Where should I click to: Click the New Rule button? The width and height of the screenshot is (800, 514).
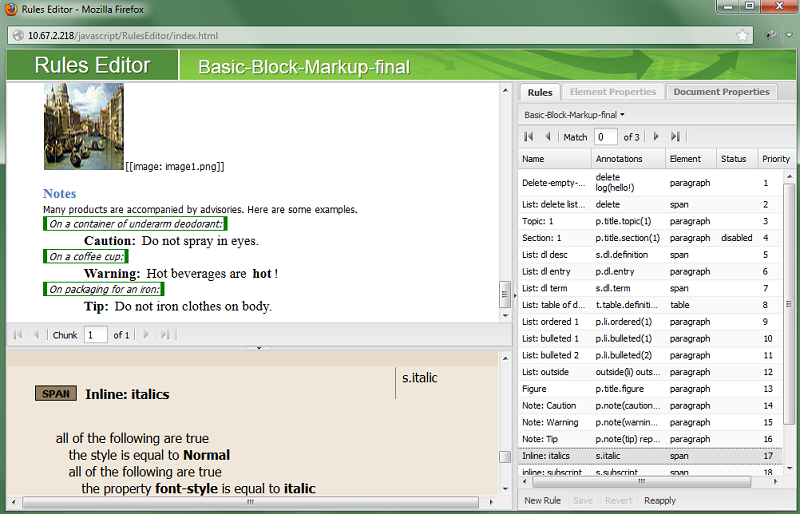[x=542, y=500]
